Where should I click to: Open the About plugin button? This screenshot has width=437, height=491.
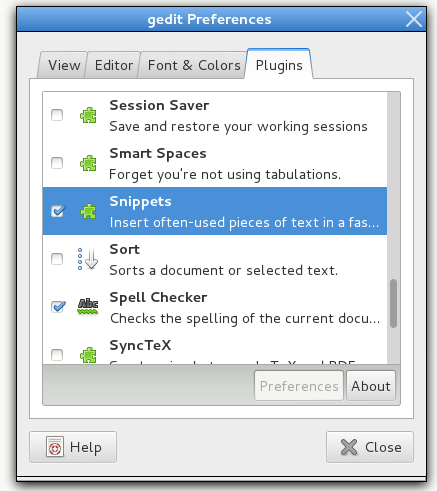click(x=371, y=386)
